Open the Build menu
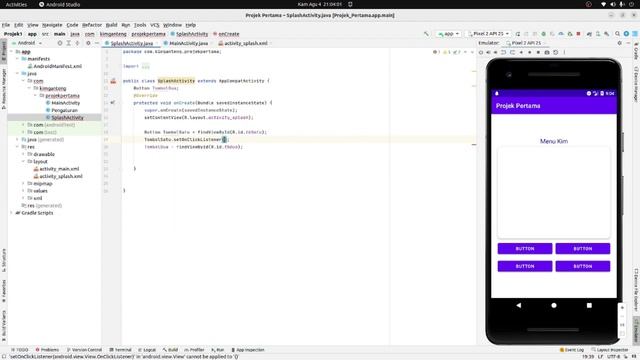Viewport: 640px width, 360px height. click(111, 25)
